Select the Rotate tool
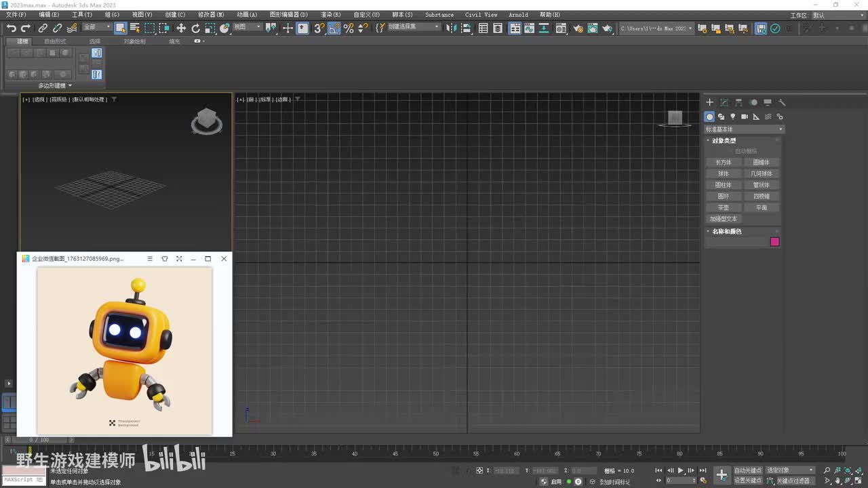 coord(196,28)
